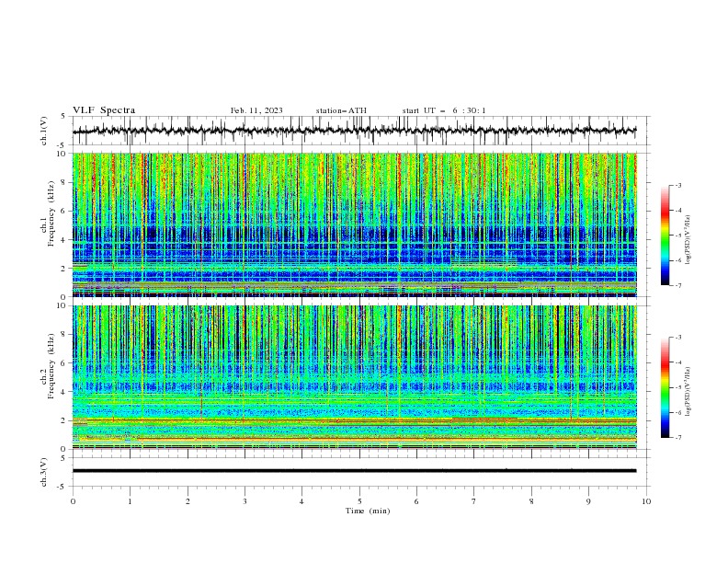The height and width of the screenshot is (563, 728).
Task: Click the ch.2 "Frequency (kHz)" axis label
Action: pos(51,366)
